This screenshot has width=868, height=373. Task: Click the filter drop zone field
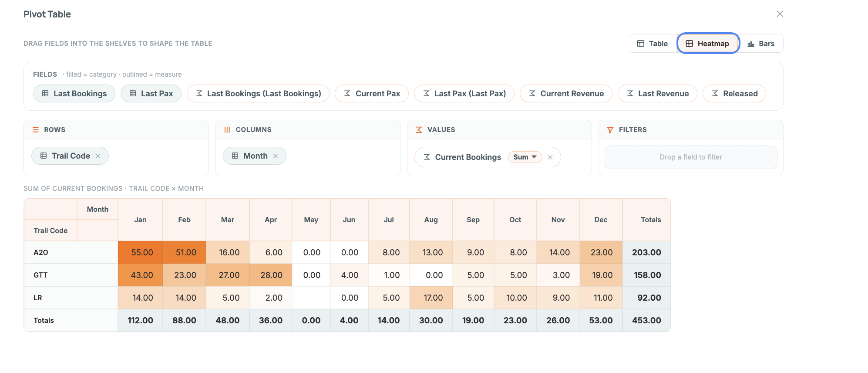point(691,157)
